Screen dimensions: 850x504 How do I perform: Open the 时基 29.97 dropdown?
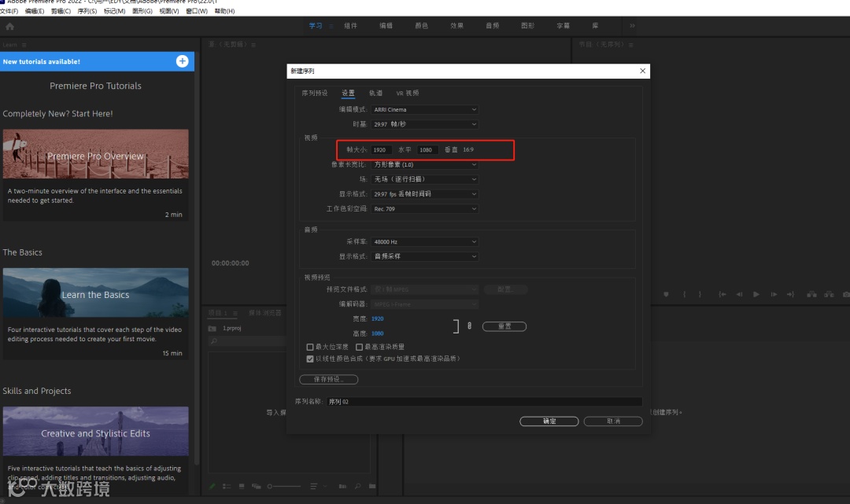tap(424, 124)
